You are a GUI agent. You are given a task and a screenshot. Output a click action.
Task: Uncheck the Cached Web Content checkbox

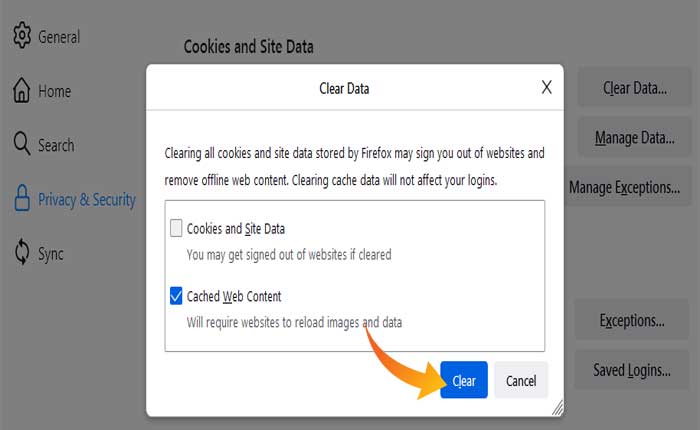(176, 296)
